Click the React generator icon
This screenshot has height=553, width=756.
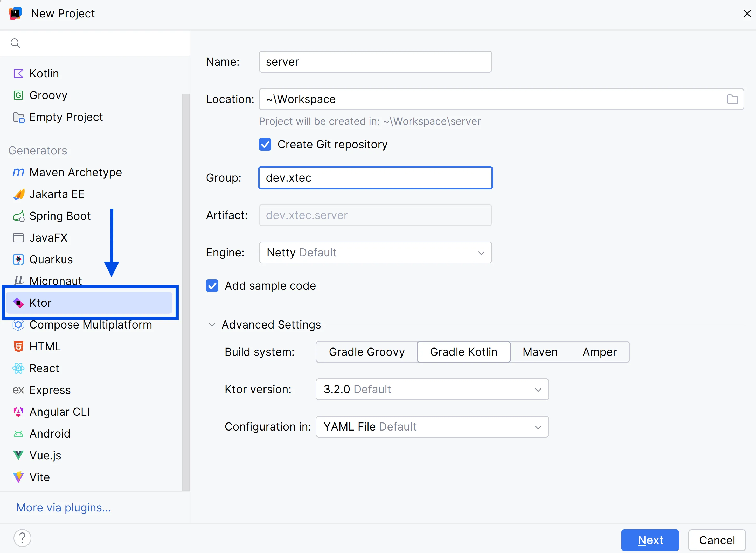[x=18, y=368]
